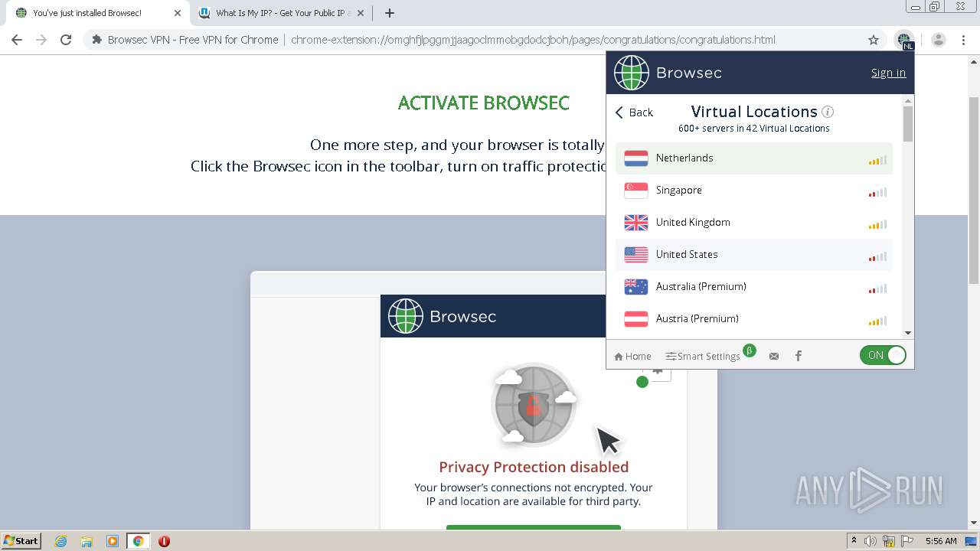
Task: Open Chrome's three-dot menu
Action: click(x=963, y=40)
